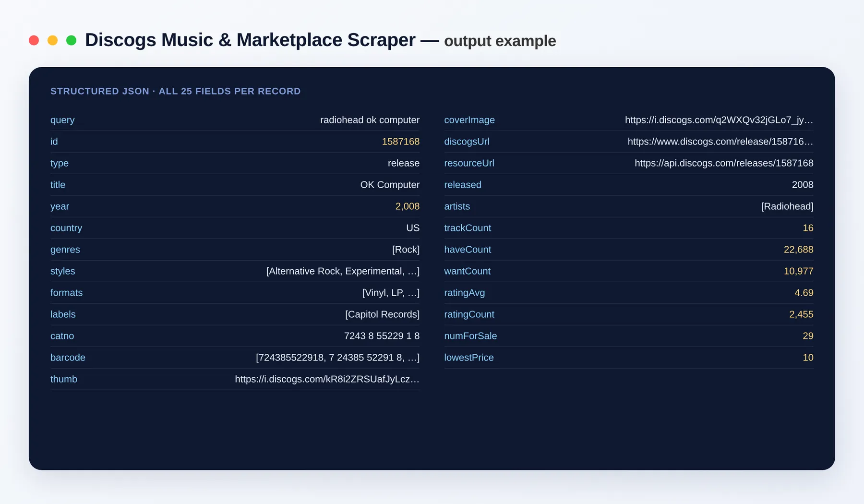Click the 'type' field label

(x=60, y=163)
